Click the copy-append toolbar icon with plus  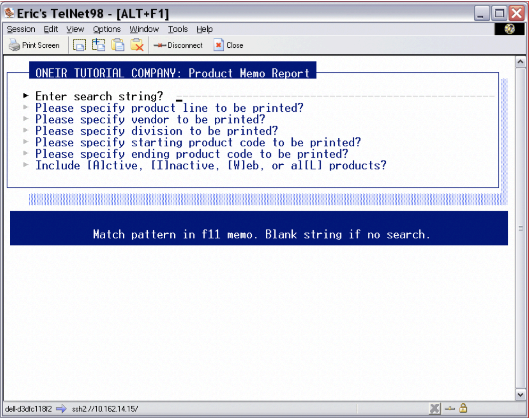coord(98,45)
